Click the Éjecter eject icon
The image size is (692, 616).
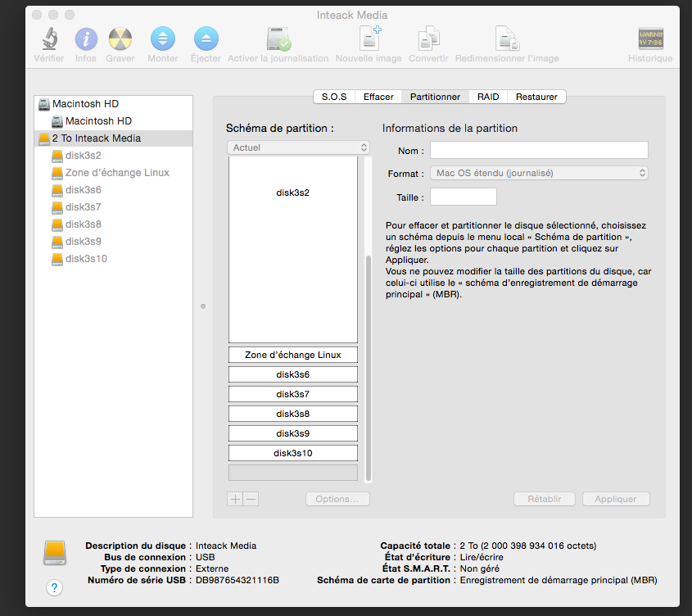tap(206, 38)
